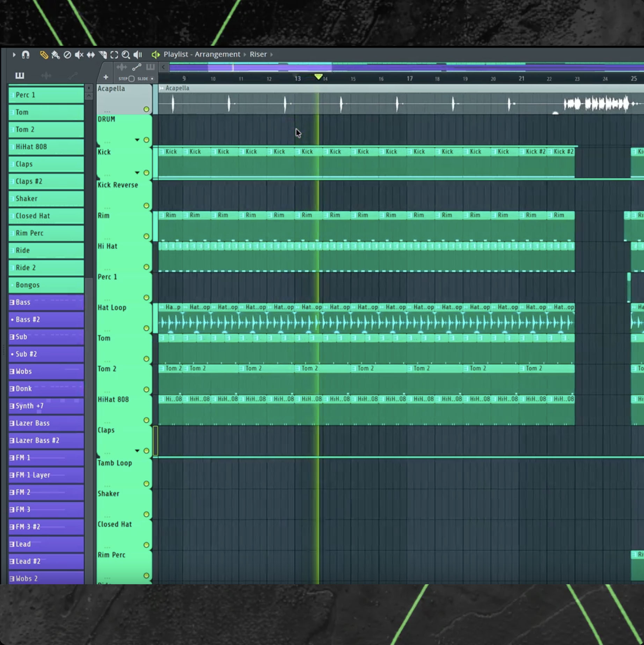The width and height of the screenshot is (644, 645).
Task: Open the Riser pattern breadcrumb arrow
Action: coord(271,54)
